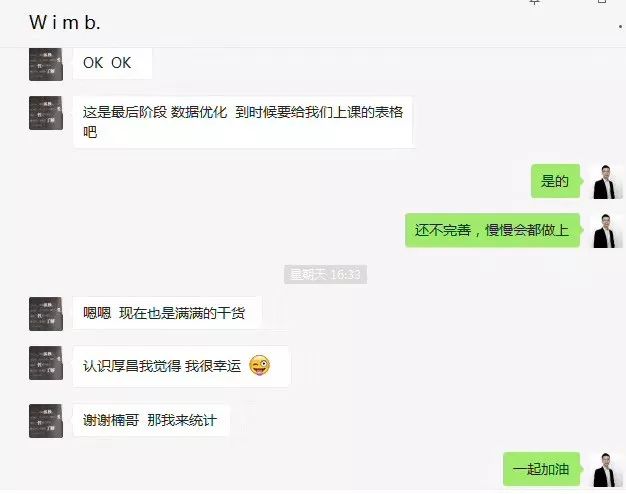
Task: Click the 'W i m b.' chat title
Action: (x=65, y=22)
